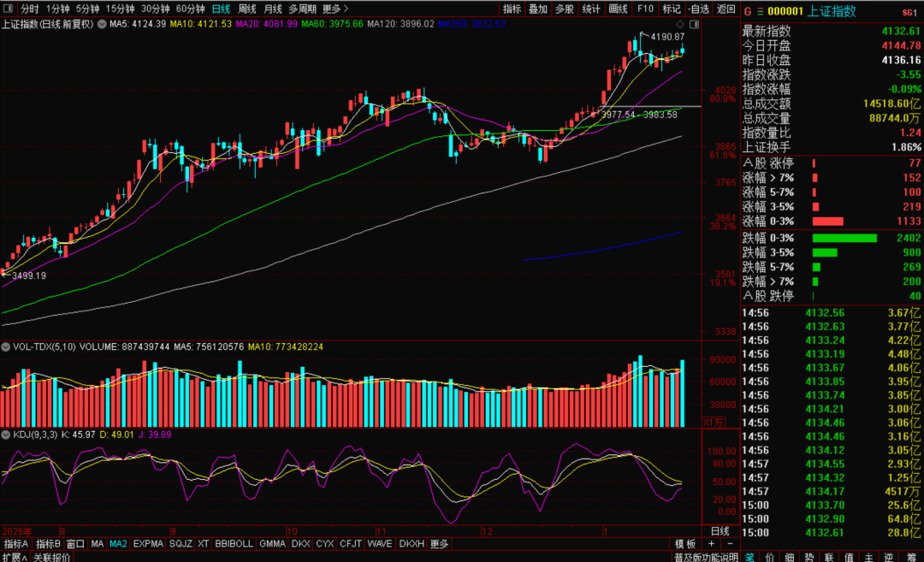This screenshot has height=562, width=924.
Task: Click the diamond icon above the chart
Action: [680, 25]
